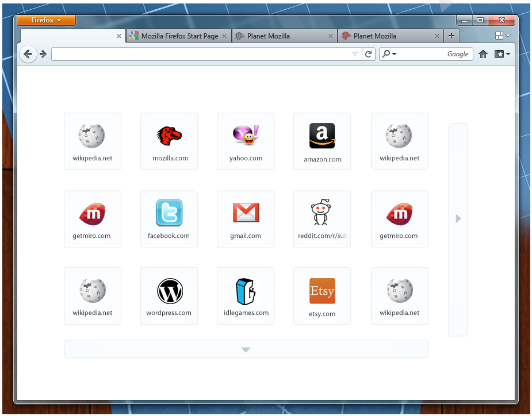Switch to Mozilla Firefox Start Page tab
This screenshot has height=416, width=532.
pyautogui.click(x=179, y=36)
